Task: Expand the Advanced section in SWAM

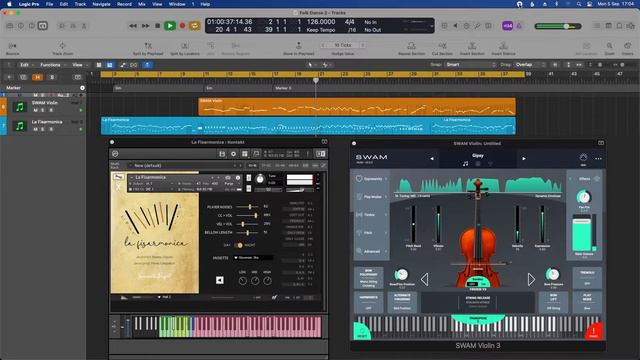Action: (371, 251)
